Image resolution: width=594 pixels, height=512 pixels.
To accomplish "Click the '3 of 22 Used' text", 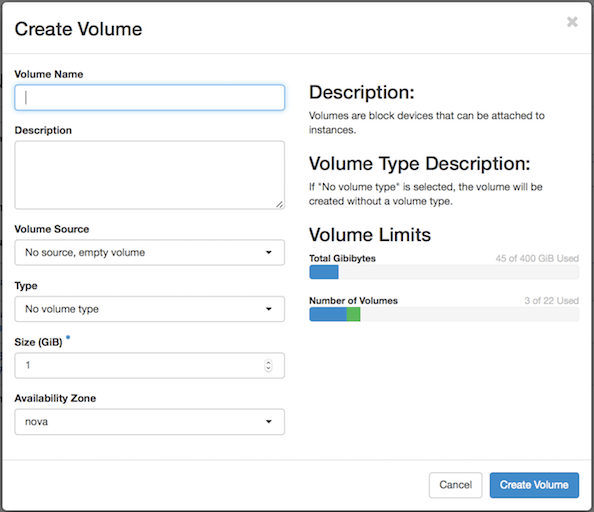I will (x=551, y=301).
